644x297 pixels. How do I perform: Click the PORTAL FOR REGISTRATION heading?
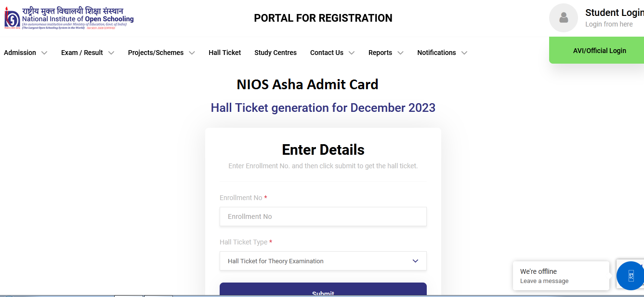pyautogui.click(x=323, y=18)
